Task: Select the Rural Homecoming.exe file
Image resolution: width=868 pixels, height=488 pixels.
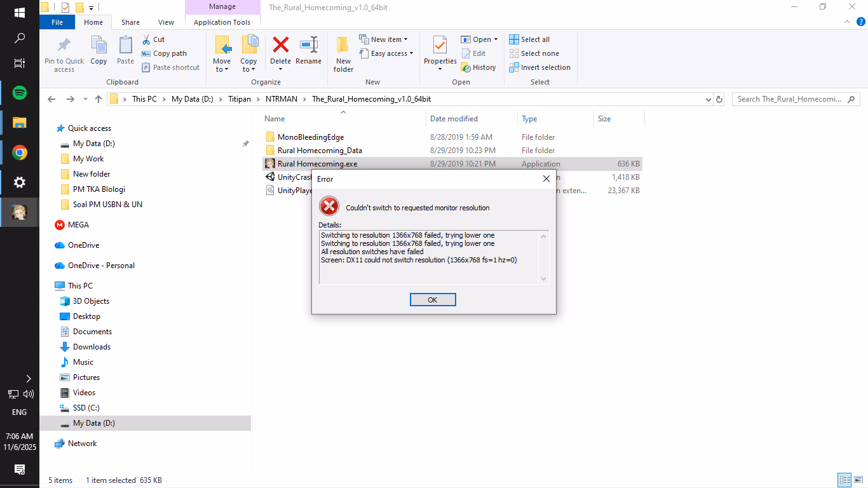Action: [452, 164]
